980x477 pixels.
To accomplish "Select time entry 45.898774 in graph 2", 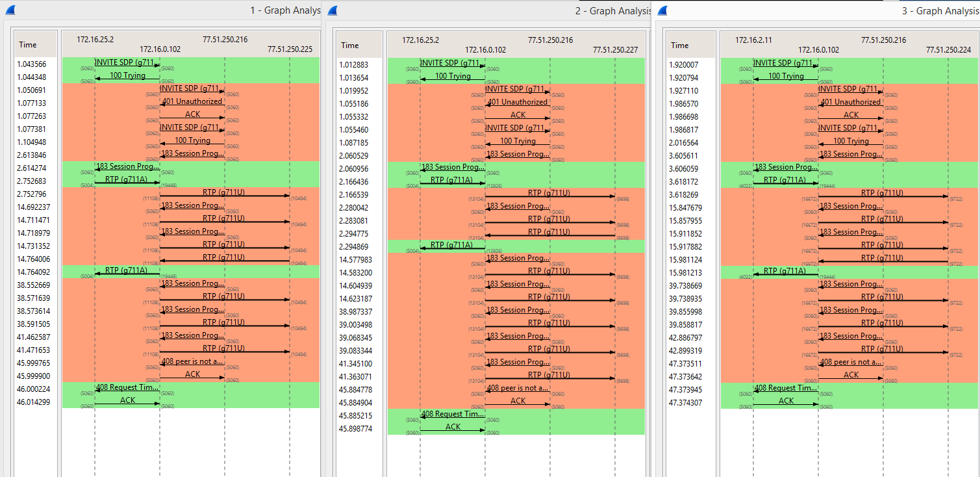I will click(x=356, y=428).
